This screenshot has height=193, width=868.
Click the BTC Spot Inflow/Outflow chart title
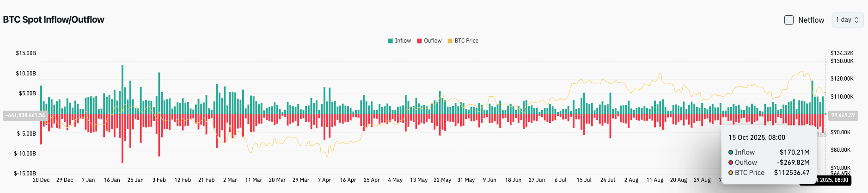[54, 19]
